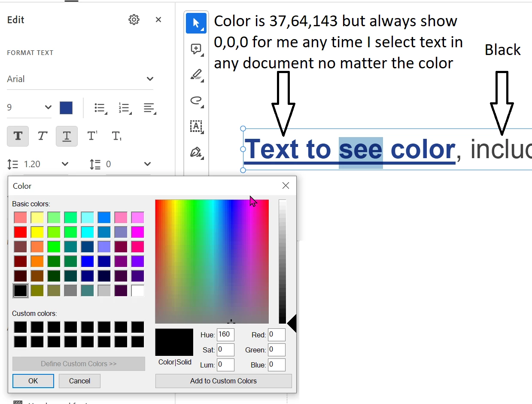Click the luminosity slider arrow
The height and width of the screenshot is (404, 532).
(292, 323)
